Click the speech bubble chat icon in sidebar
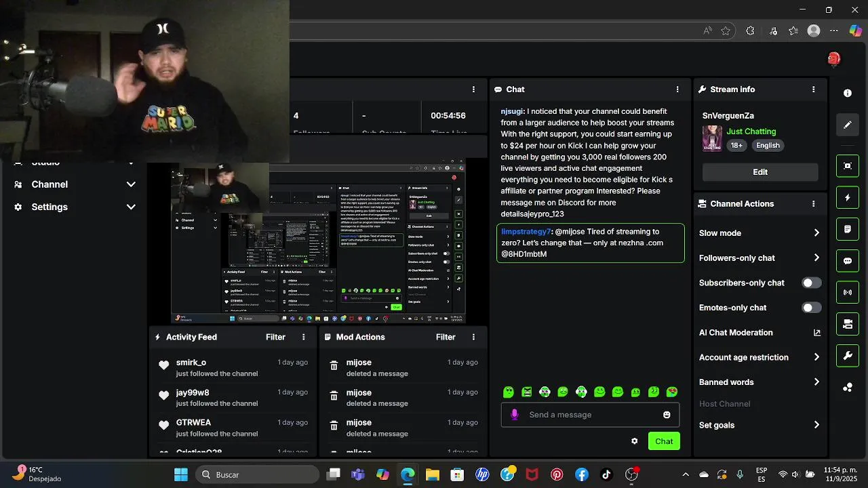The width and height of the screenshot is (868, 488). (x=848, y=261)
